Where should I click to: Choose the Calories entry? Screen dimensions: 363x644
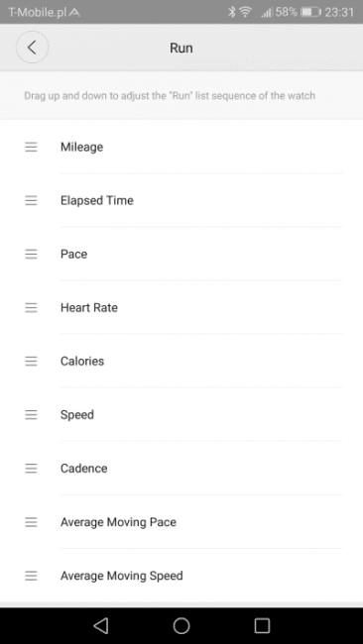click(181, 361)
